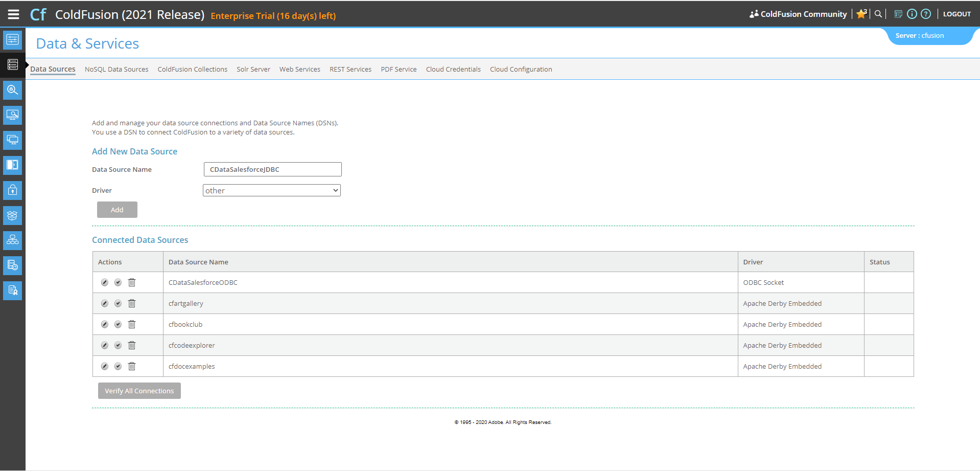The image size is (980, 471).
Task: Open the magnifier-with-bug Debugging sidebar icon
Action: (x=13, y=90)
